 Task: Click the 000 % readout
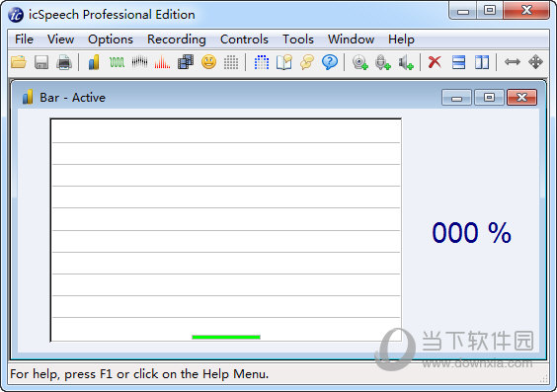pos(471,233)
